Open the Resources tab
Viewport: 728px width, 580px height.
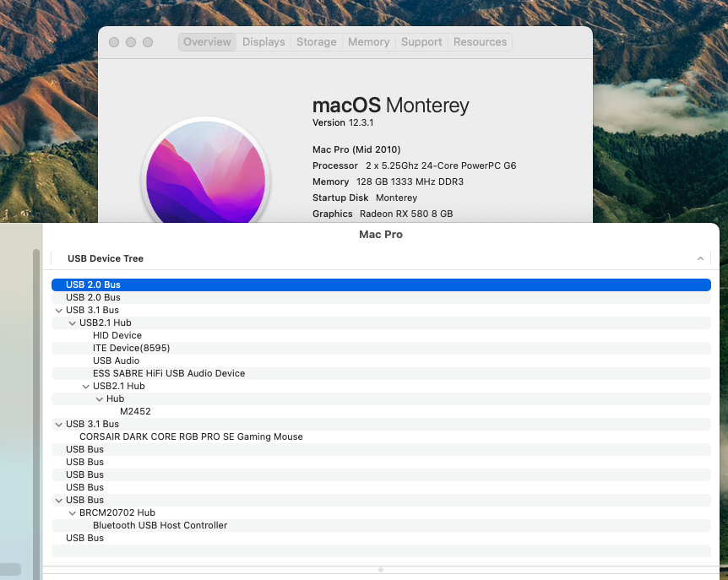480,42
